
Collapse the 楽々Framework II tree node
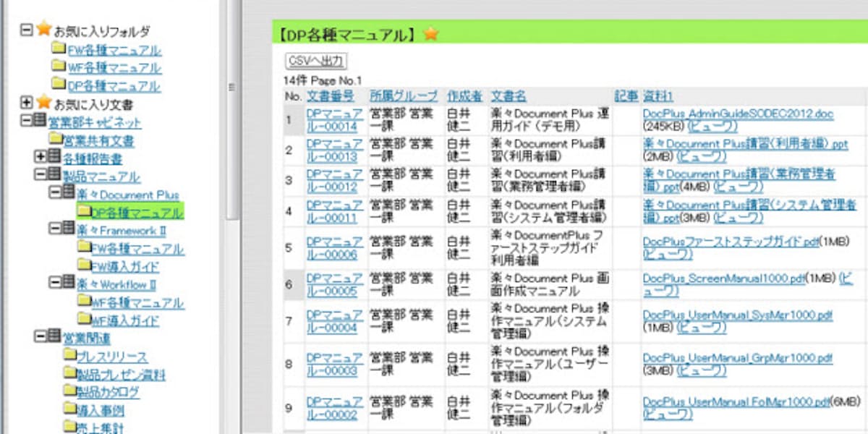(55, 229)
